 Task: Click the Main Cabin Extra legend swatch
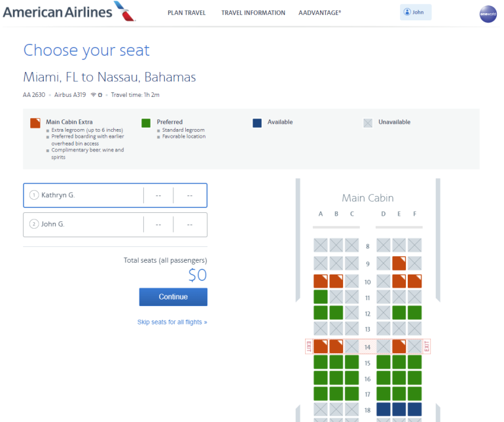click(x=35, y=123)
